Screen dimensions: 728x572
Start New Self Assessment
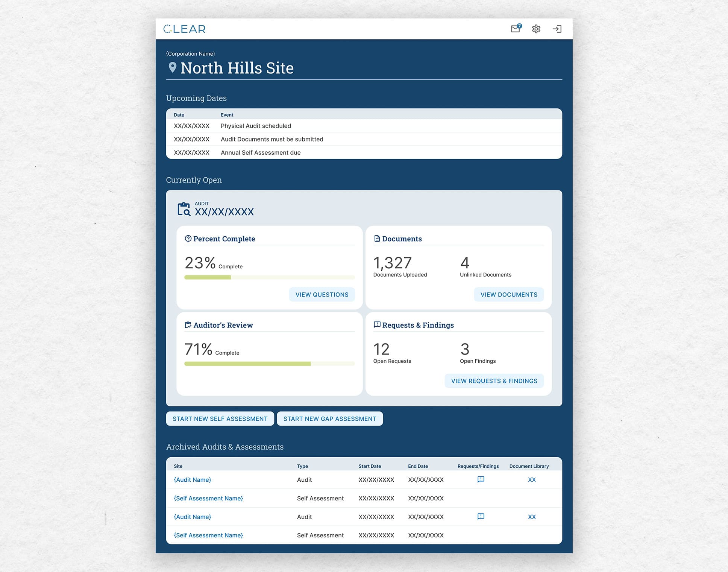coord(220,419)
